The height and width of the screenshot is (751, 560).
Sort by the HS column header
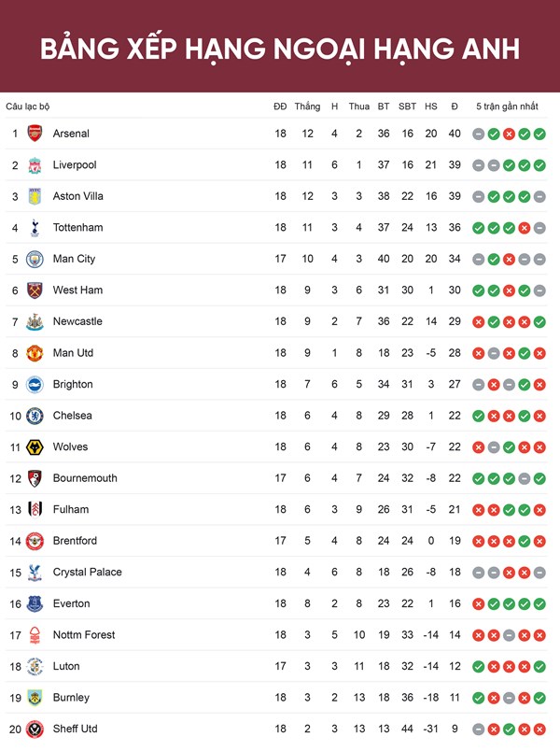431,106
